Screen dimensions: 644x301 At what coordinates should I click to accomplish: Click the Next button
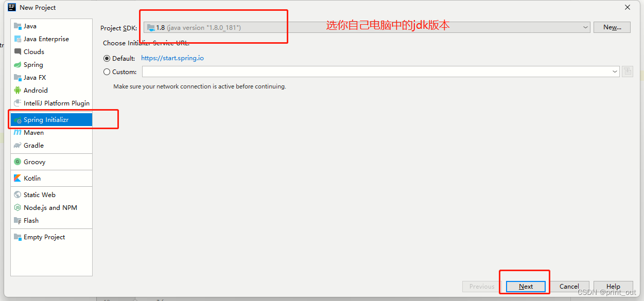(x=526, y=287)
